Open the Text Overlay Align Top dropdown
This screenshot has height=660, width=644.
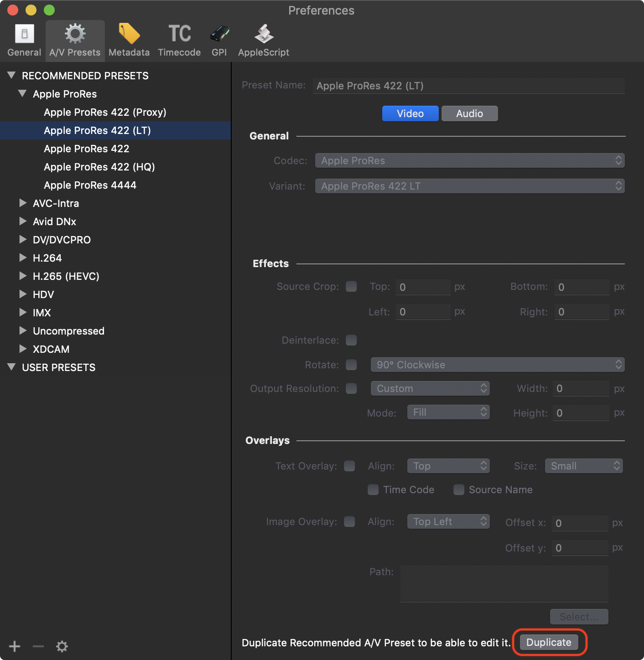point(448,466)
